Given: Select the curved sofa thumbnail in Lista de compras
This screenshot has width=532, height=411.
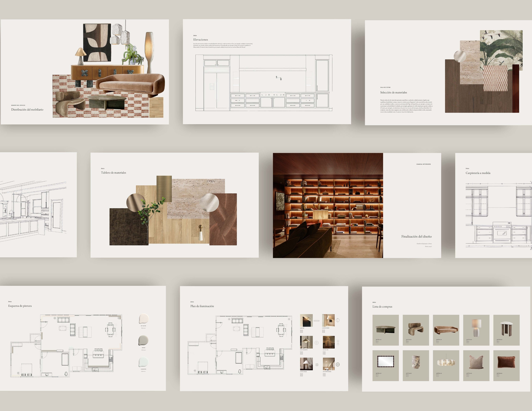Looking at the screenshot, I should pyautogui.click(x=446, y=330).
